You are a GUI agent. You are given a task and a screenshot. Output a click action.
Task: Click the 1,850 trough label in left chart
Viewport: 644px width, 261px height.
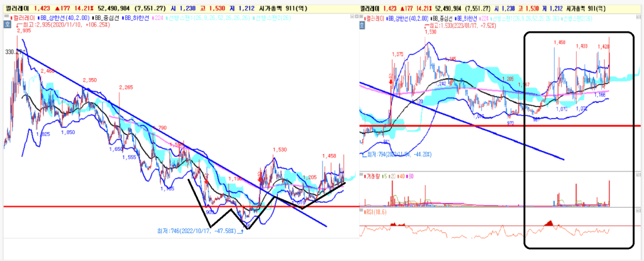point(68,132)
